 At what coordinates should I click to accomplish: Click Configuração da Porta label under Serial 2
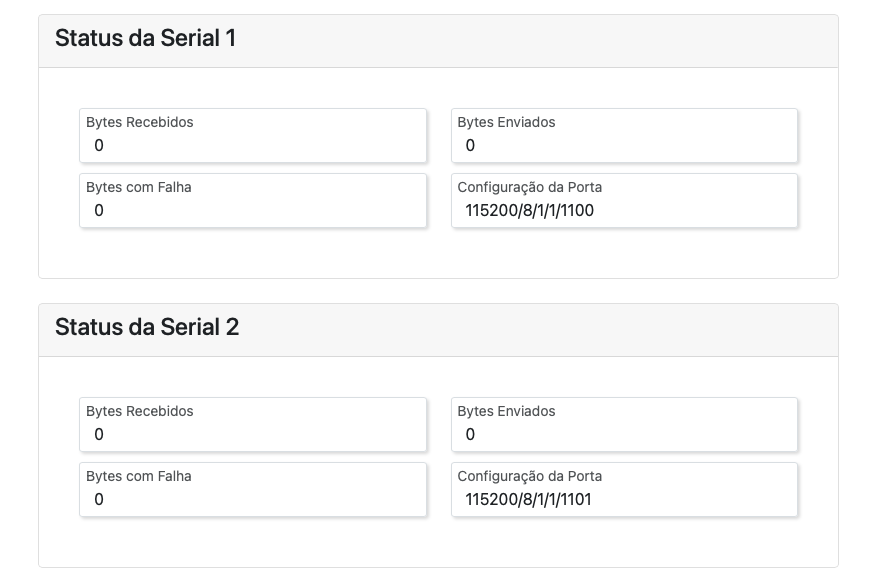(530, 476)
